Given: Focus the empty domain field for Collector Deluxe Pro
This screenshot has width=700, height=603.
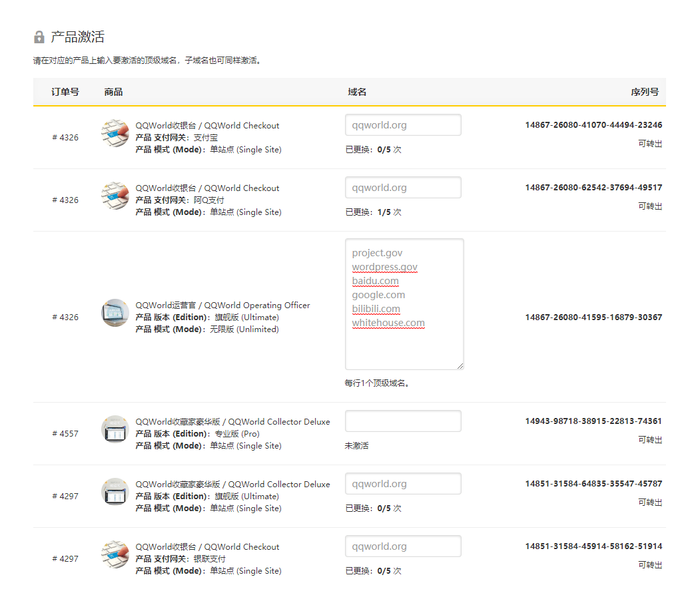Looking at the screenshot, I should click(x=403, y=421).
